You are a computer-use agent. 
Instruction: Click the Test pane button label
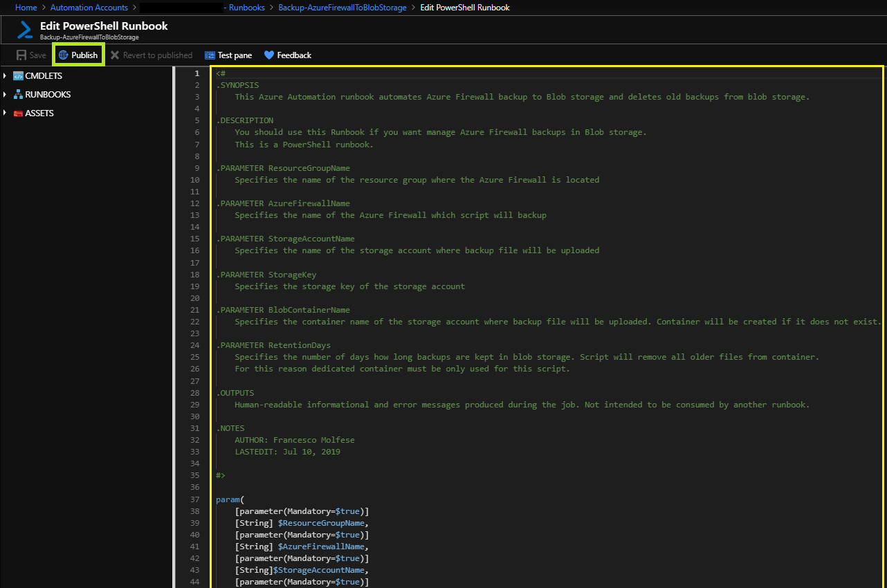click(235, 55)
